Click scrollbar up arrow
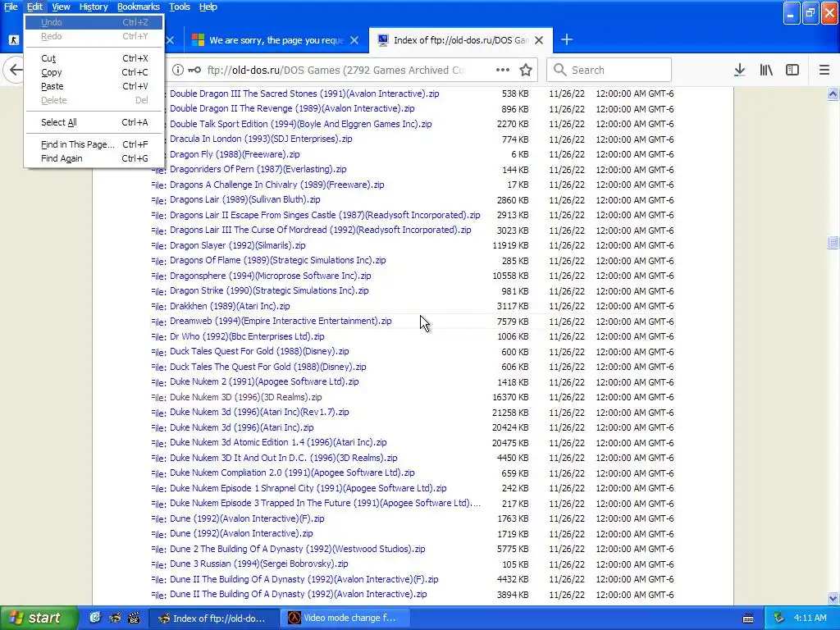The width and height of the screenshot is (840, 630). (833, 94)
